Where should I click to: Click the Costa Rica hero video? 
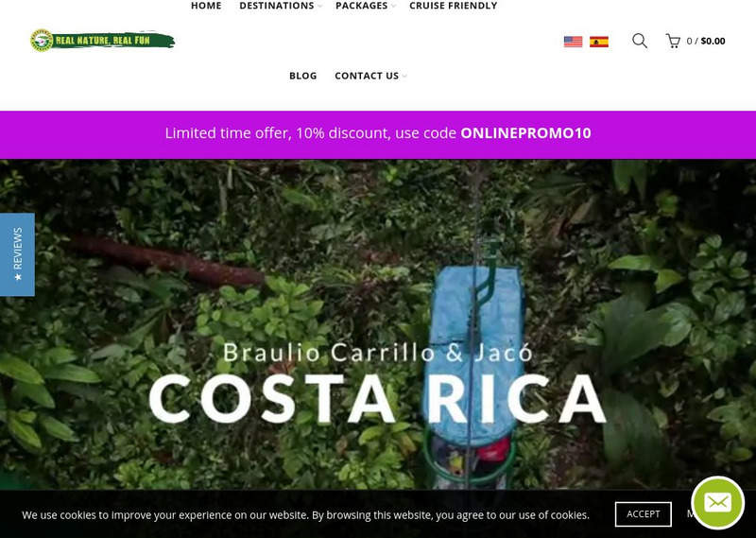[x=378, y=324]
